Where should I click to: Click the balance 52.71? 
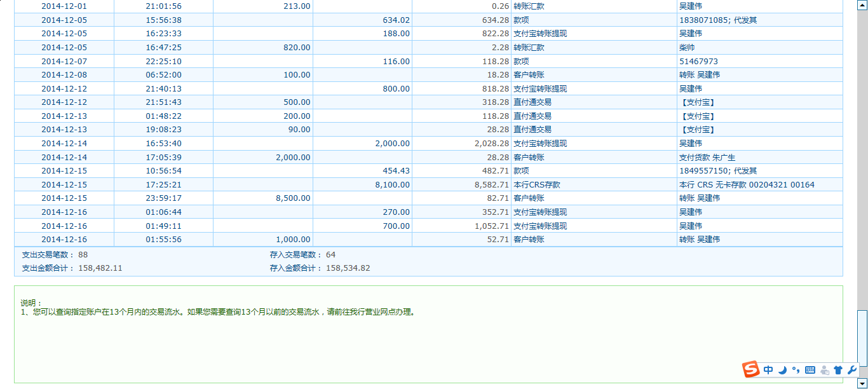coord(498,240)
